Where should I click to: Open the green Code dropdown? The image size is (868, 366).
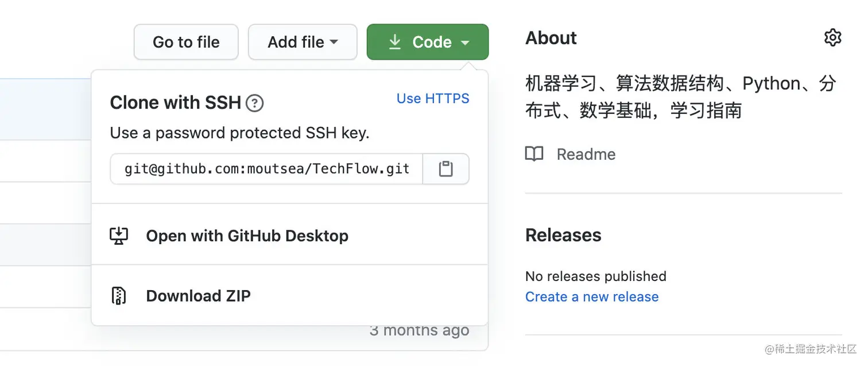(428, 42)
